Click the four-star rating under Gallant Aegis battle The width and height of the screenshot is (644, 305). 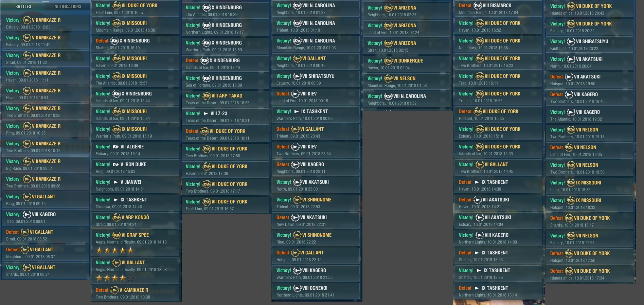coord(115,278)
